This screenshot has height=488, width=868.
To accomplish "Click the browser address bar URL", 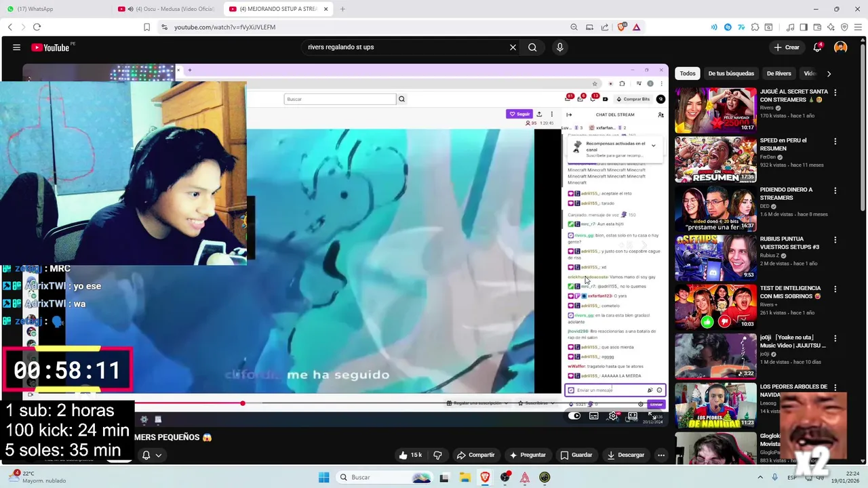I will (224, 27).
